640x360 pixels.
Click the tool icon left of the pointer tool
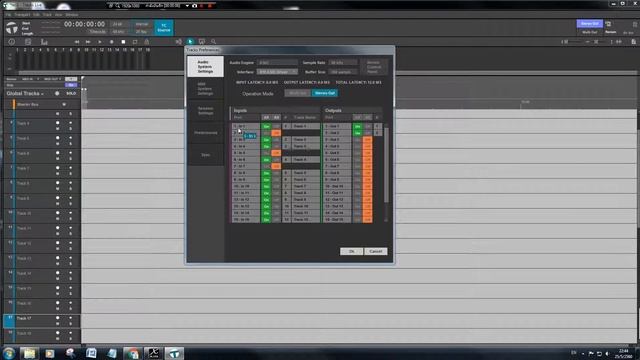click(x=178, y=42)
